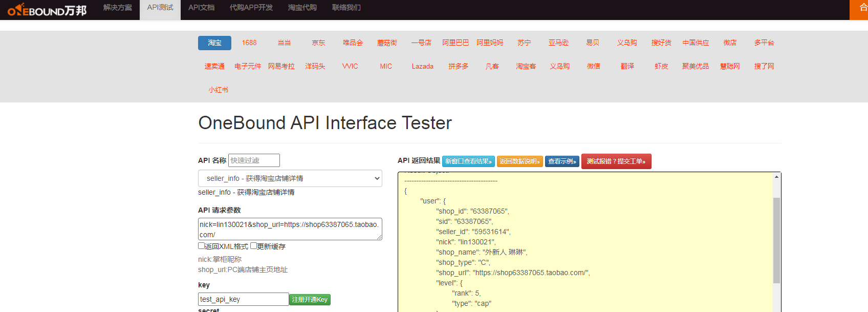Enable the 返回XML格式 checkbox
This screenshot has width=868, height=312.
click(x=201, y=246)
